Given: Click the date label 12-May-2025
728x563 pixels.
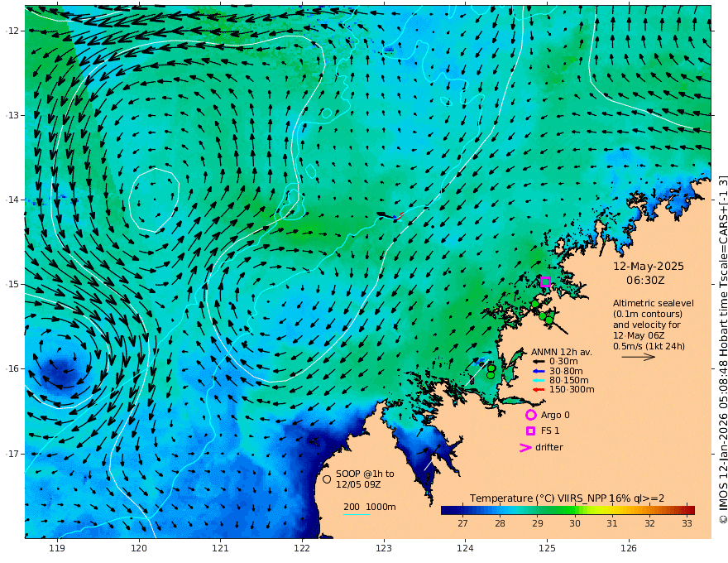Looking at the screenshot, I should coord(649,267).
